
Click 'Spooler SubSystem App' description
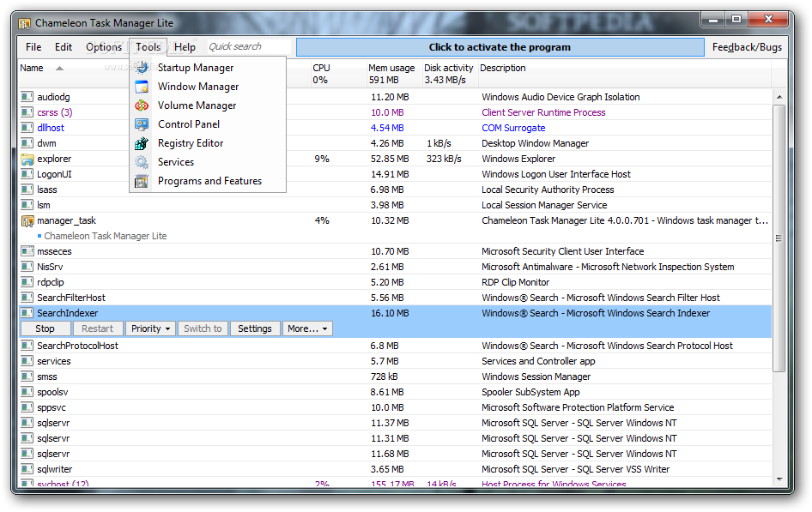click(530, 392)
